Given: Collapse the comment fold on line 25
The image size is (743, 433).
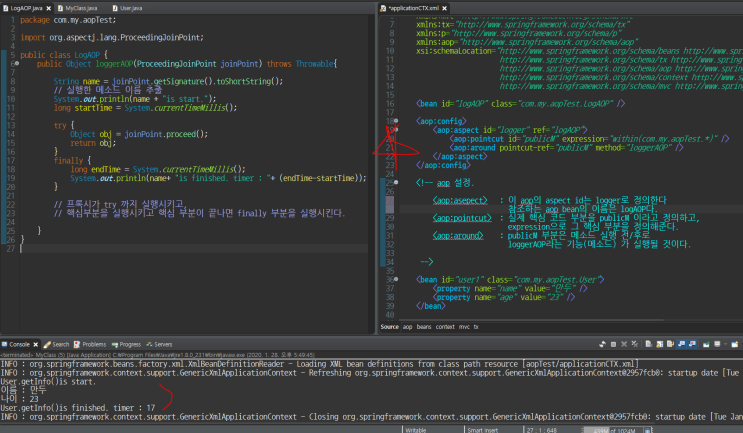Looking at the screenshot, I should [396, 182].
